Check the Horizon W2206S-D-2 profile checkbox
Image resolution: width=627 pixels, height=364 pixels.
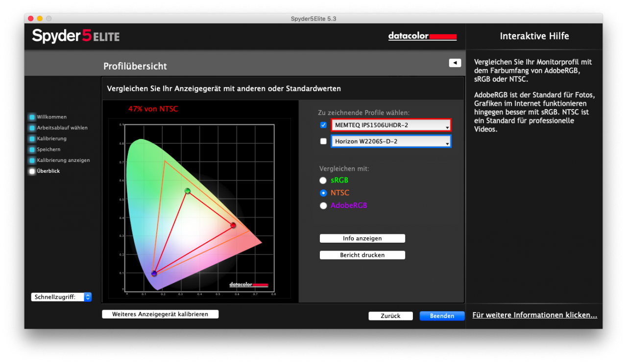tap(323, 141)
